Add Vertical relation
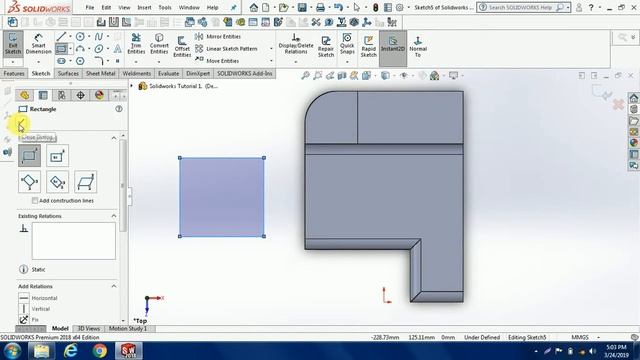The width and height of the screenshot is (640, 360). pyautogui.click(x=34, y=309)
